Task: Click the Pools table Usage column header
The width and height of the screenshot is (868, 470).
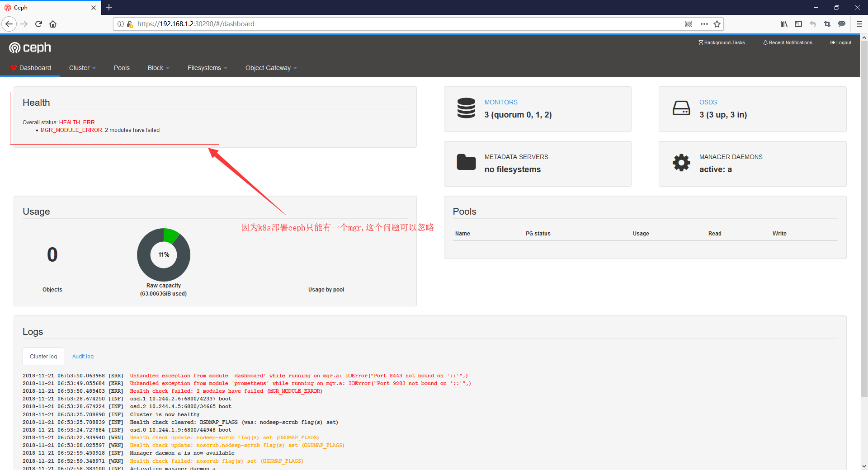Action: [x=641, y=234]
